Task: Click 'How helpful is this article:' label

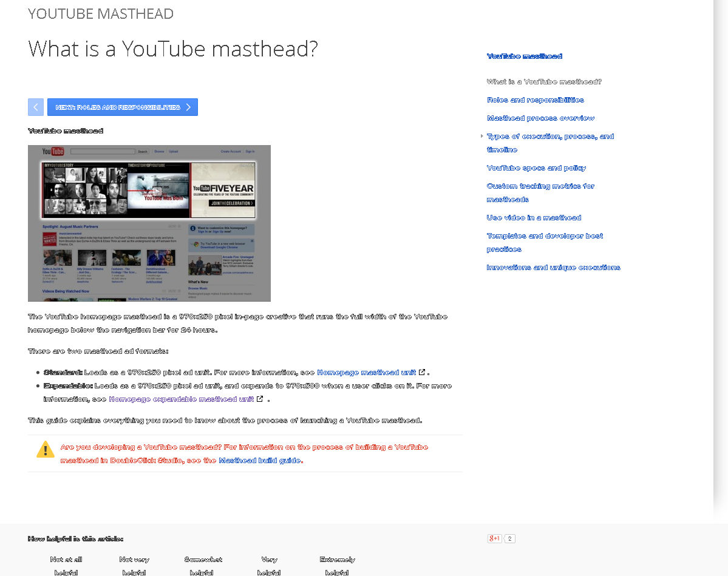Action: coord(76,539)
